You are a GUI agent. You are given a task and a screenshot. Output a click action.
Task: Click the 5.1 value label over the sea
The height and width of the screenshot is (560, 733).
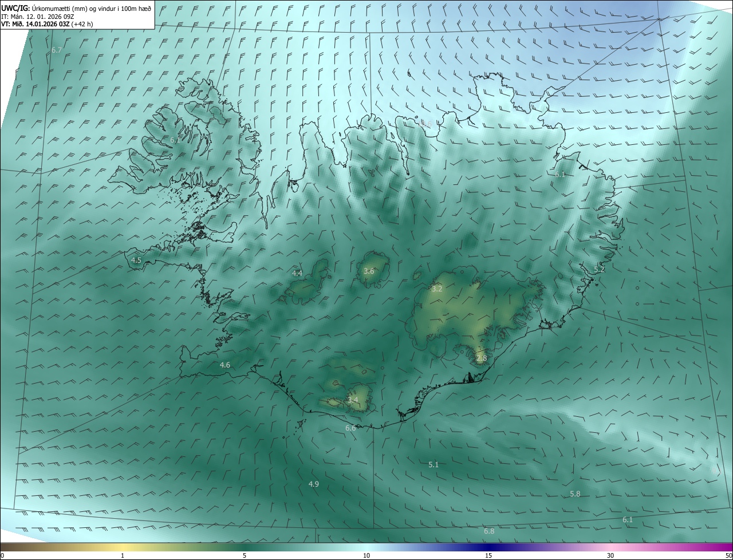(434, 465)
